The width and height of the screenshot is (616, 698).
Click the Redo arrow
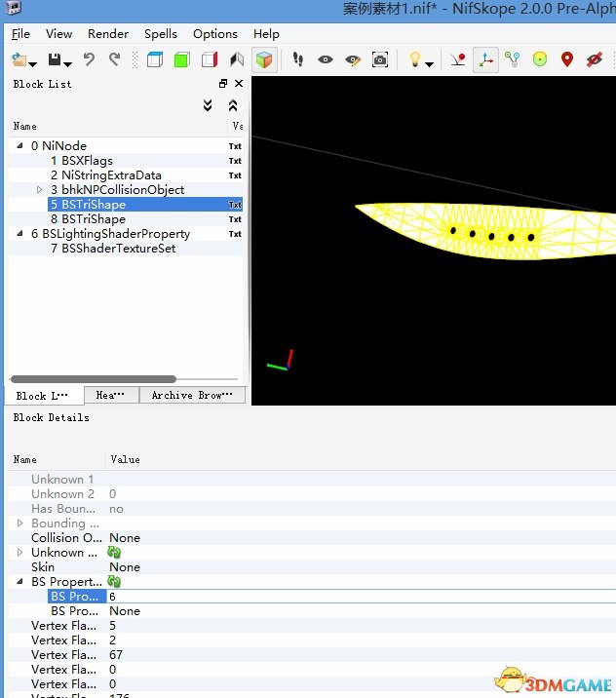tap(115, 59)
